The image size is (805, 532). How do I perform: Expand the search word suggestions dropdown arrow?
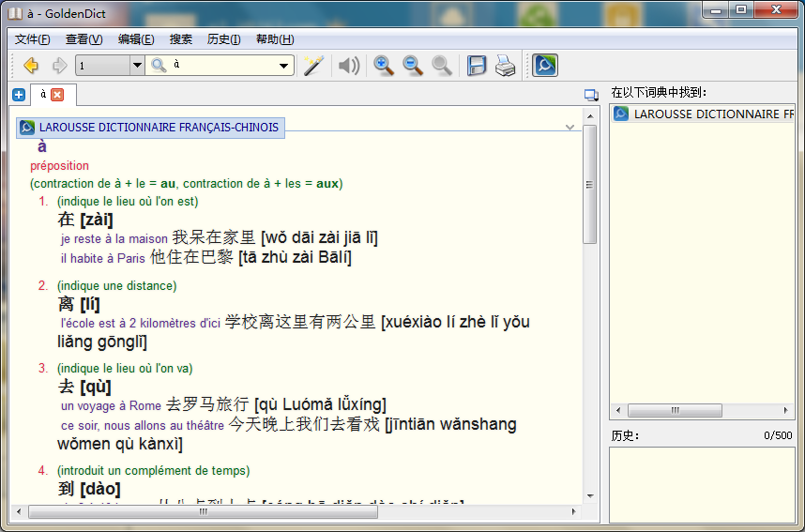[283, 66]
